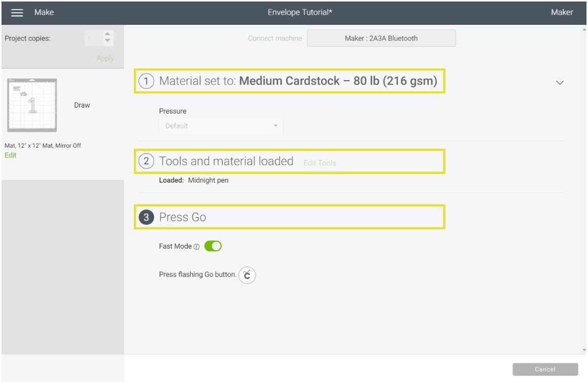Click the Maker label in header

pyautogui.click(x=562, y=12)
